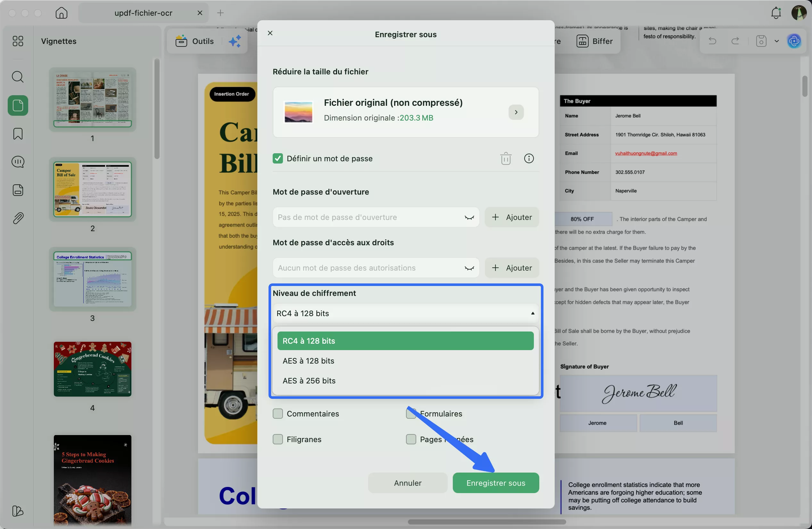Enable the Commentaires checkbox
The width and height of the screenshot is (812, 529).
pos(278,414)
